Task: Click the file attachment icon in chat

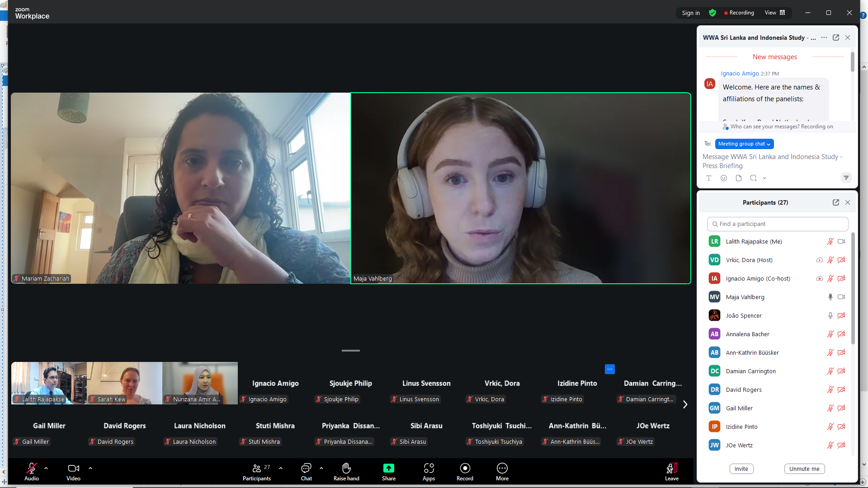Action: (739, 178)
